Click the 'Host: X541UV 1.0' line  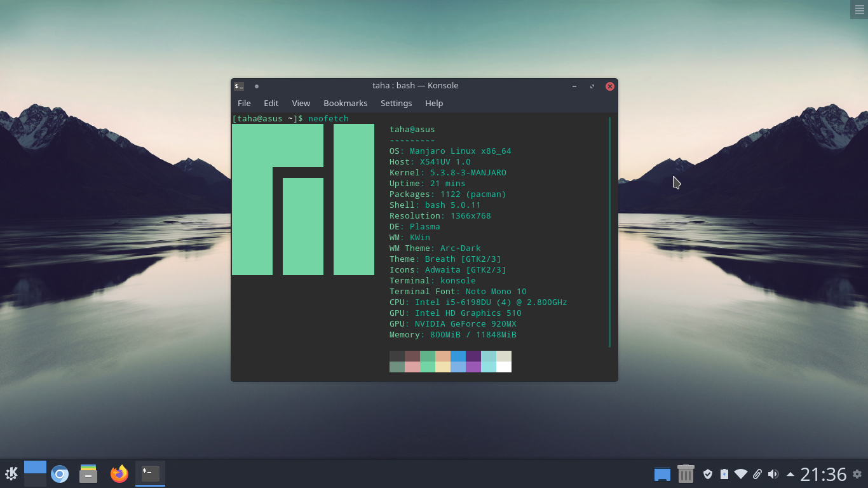[x=430, y=162]
